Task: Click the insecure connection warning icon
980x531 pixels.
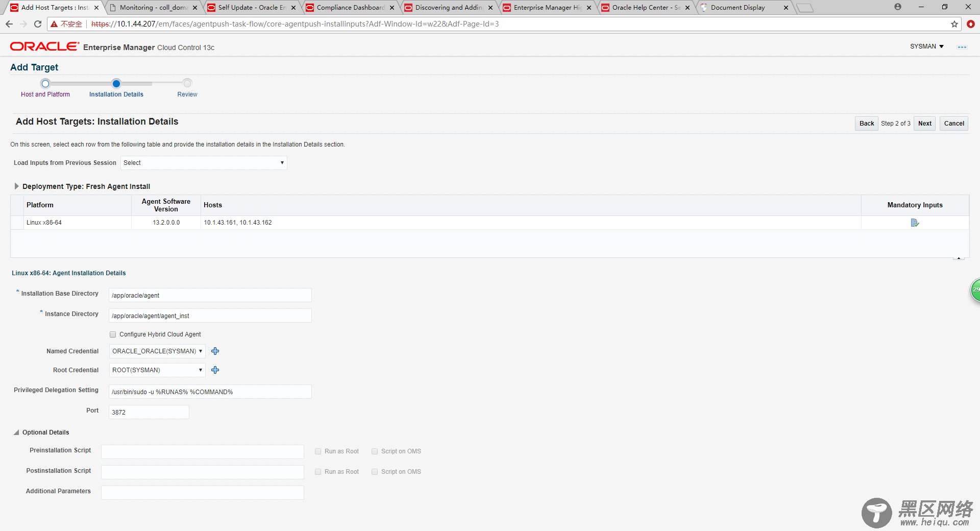Action: tap(54, 24)
